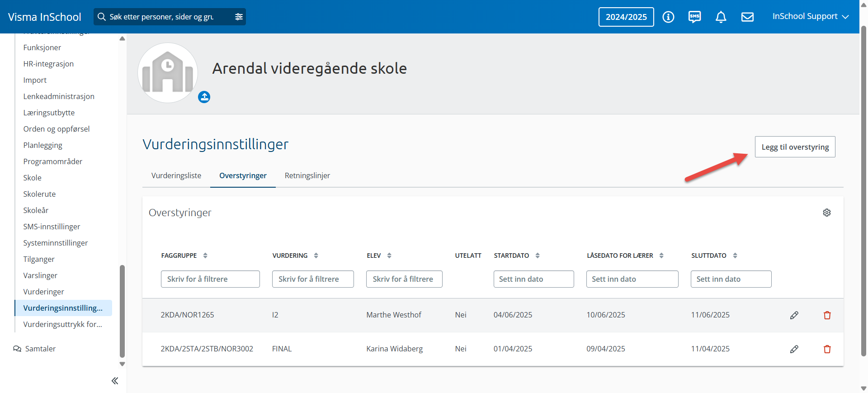Open Import in sidebar
The image size is (868, 393).
35,80
